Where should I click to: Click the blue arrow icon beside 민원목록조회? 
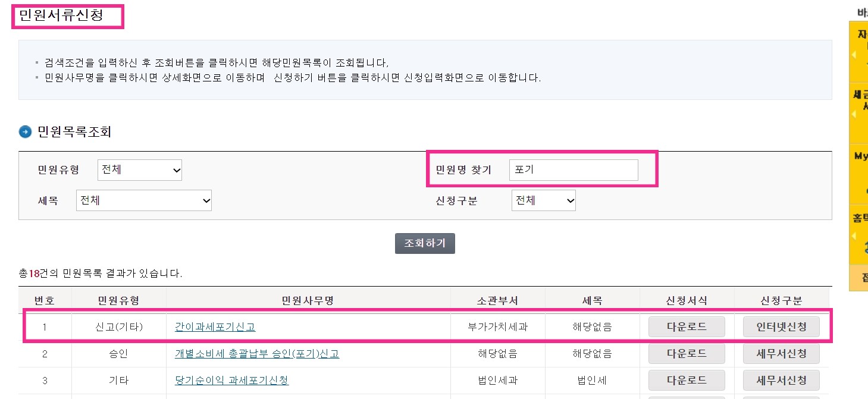24,132
